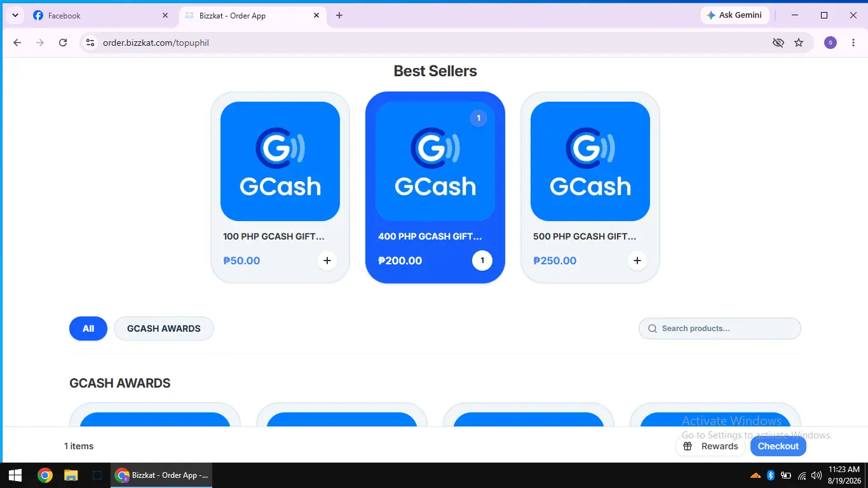Click the orange cloud tray icon
Screen dimensions: 868x488
coord(756,475)
